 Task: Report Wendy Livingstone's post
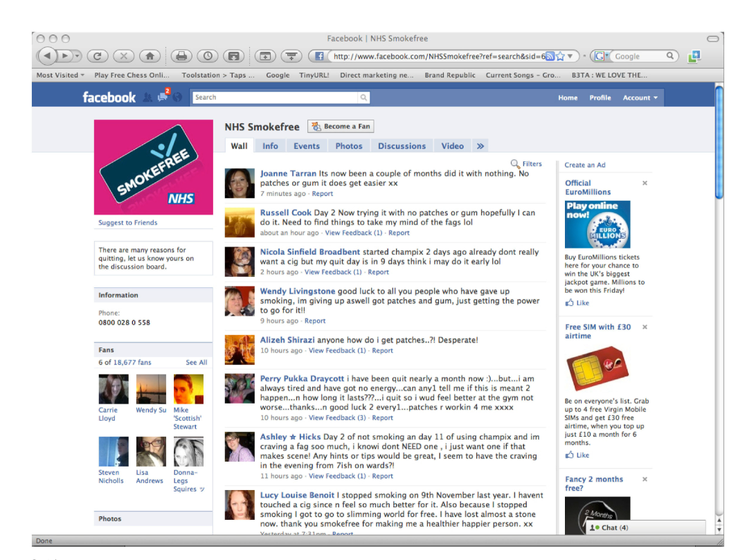[x=315, y=321]
